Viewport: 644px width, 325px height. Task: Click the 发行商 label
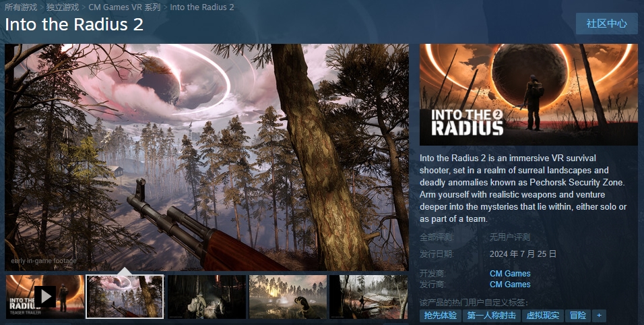point(432,284)
